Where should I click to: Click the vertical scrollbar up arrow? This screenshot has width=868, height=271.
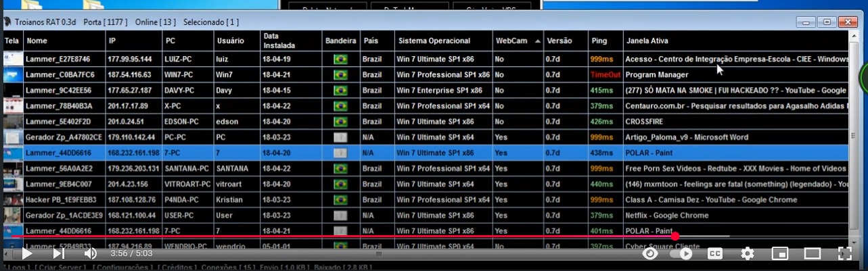854,36
